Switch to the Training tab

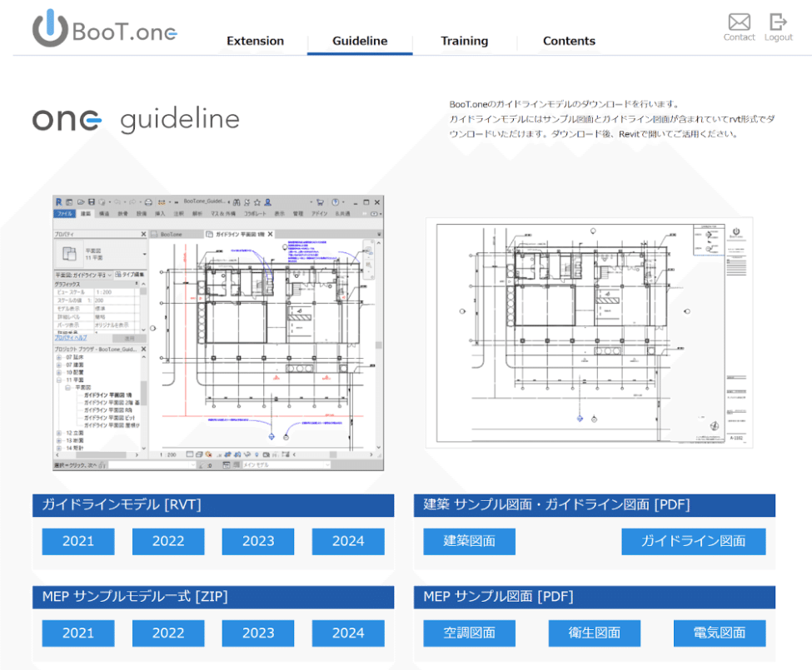click(464, 40)
